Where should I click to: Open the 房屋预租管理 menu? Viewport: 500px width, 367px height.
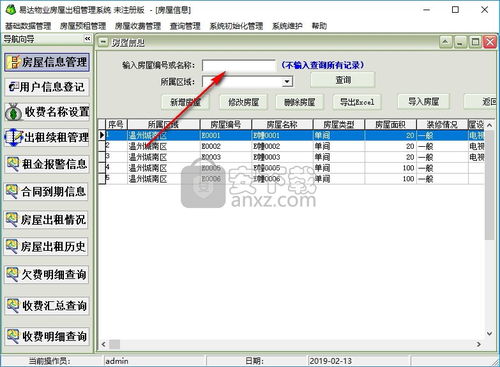83,26
